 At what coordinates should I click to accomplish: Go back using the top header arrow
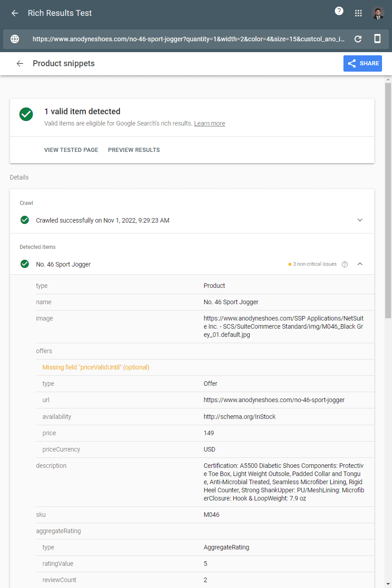coord(15,13)
